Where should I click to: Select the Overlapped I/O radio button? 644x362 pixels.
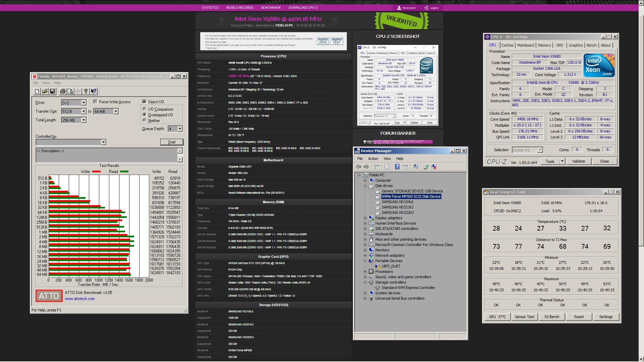[145, 115]
